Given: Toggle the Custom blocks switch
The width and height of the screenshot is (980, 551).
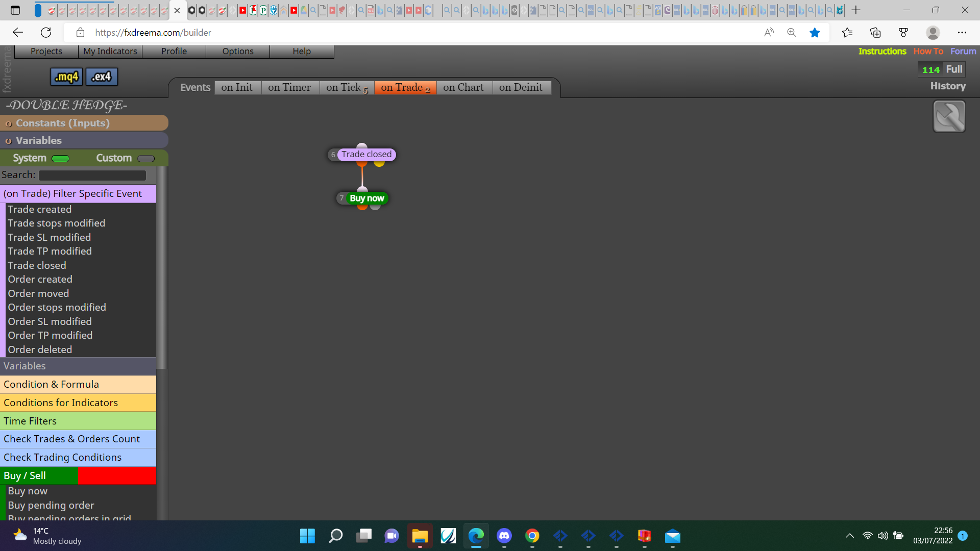Looking at the screenshot, I should (x=146, y=159).
